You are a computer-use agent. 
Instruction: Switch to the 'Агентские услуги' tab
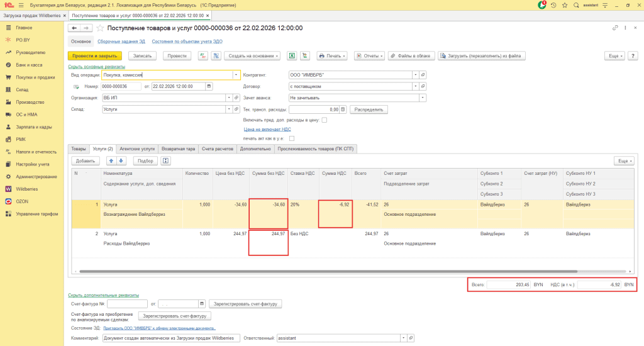(x=137, y=148)
